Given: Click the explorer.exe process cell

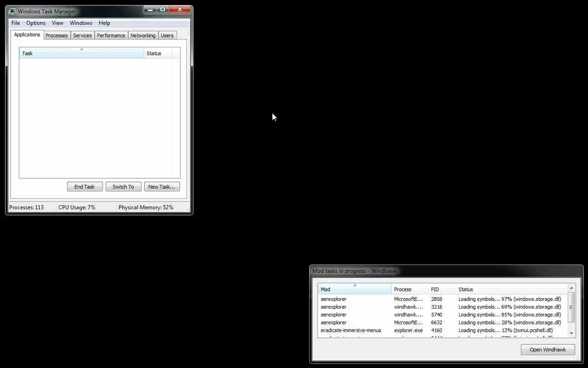Looking at the screenshot, I should coord(408,330).
